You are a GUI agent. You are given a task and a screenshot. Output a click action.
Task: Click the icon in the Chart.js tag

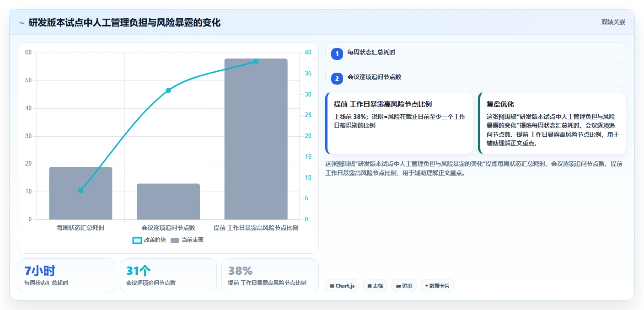click(x=332, y=286)
